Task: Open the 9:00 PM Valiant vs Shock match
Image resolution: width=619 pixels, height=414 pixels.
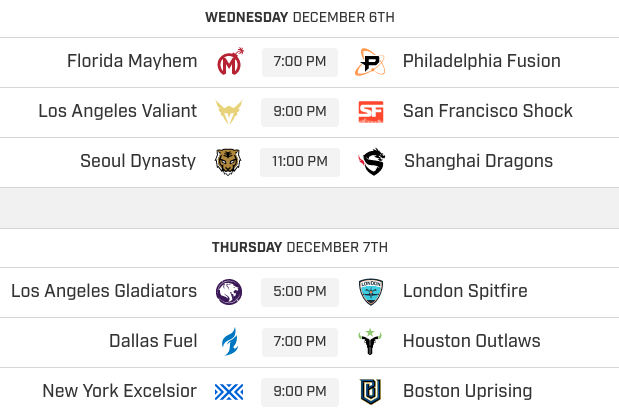Action: tap(299, 112)
